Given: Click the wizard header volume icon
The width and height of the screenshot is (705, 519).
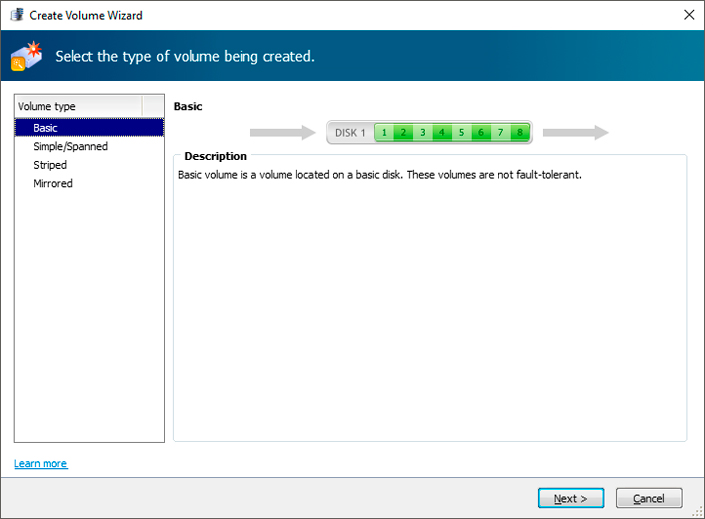Looking at the screenshot, I should [27, 56].
